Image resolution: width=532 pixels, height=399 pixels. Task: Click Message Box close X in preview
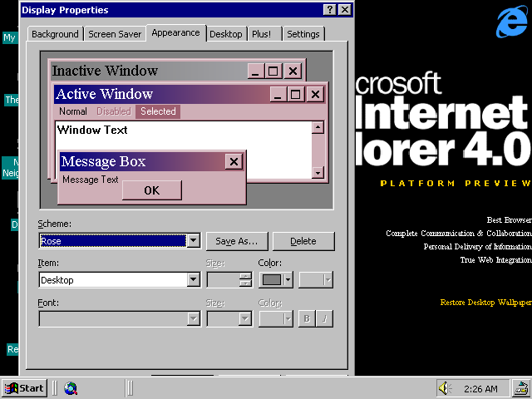coord(234,161)
